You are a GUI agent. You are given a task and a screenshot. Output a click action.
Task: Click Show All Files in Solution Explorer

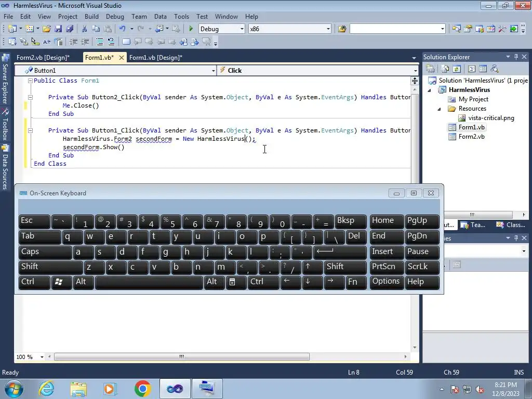(x=445, y=69)
